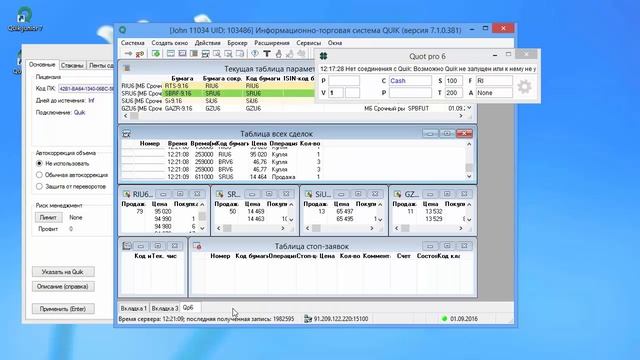Screen dimensions: 640x360
Task: Click right arrow in SR order book scrollbar
Action: point(282,228)
